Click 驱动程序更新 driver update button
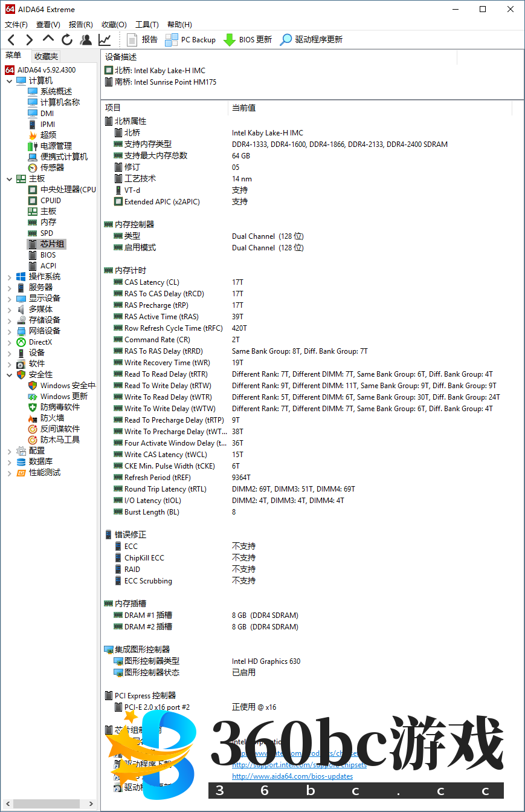This screenshot has height=812, width=525. [x=311, y=40]
